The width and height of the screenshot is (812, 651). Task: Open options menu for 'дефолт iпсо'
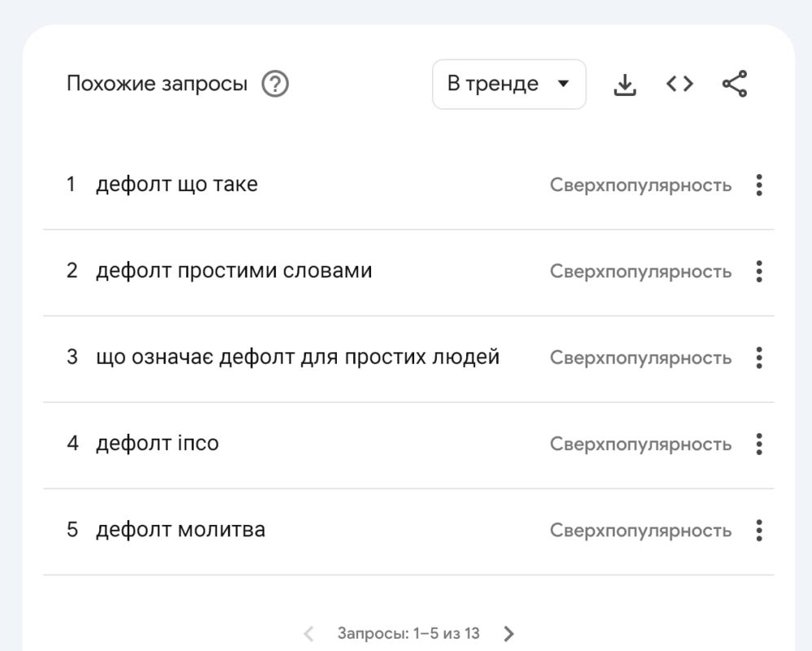[758, 443]
